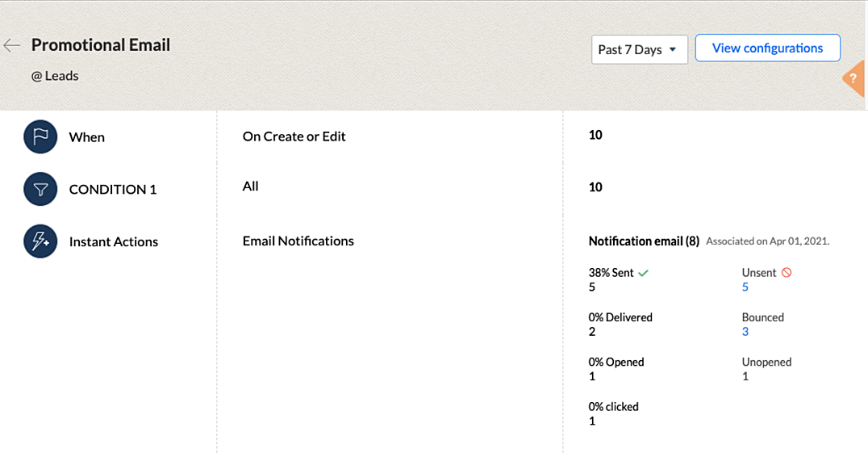Click the Promotional Email rule title
Viewport: 868px width, 457px height.
point(101,45)
